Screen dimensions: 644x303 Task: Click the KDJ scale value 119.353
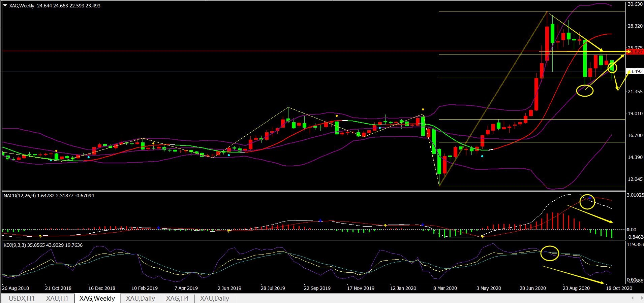click(635, 245)
